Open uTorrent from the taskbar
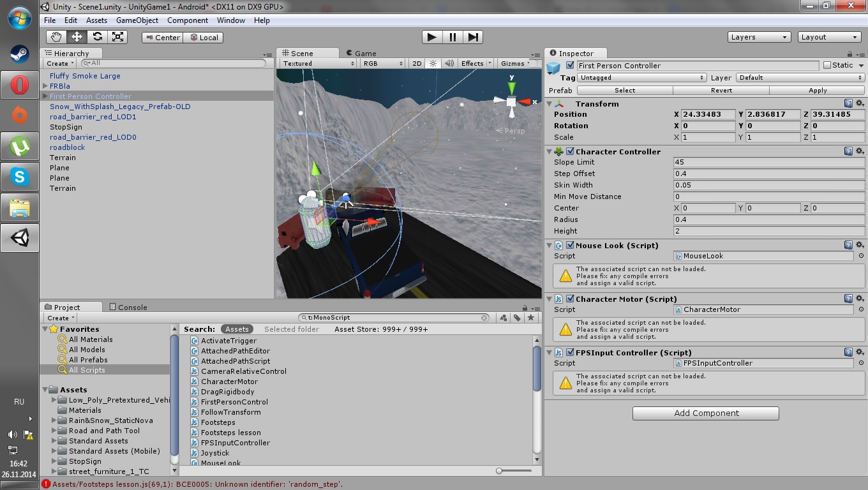The width and height of the screenshot is (868, 490). pos(20,147)
